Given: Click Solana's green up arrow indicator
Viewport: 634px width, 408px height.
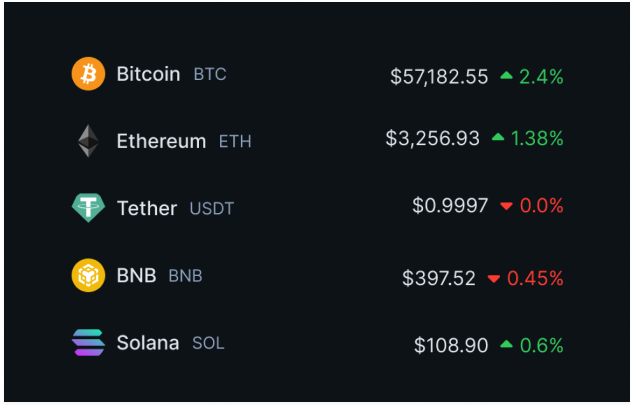Looking at the screenshot, I should [506, 345].
